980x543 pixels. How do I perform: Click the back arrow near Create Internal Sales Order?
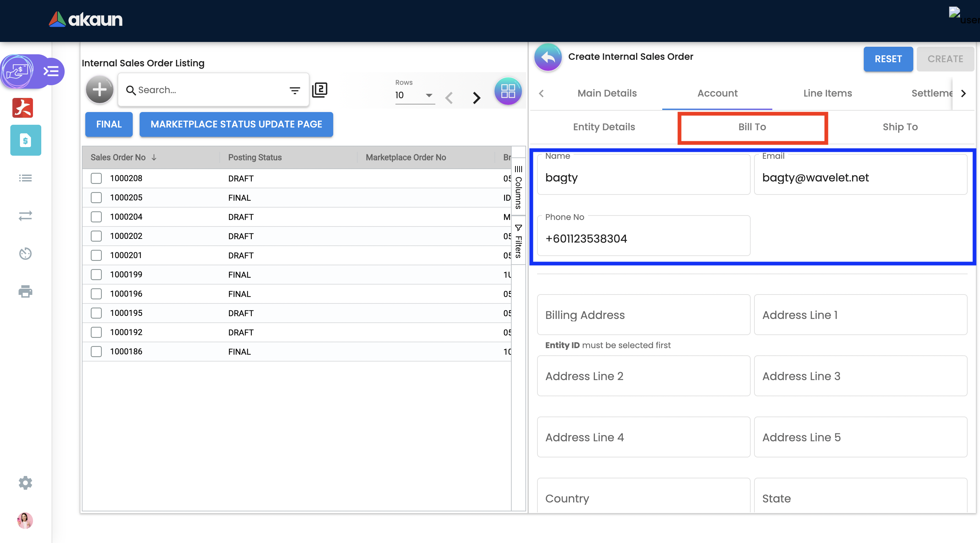tap(548, 57)
